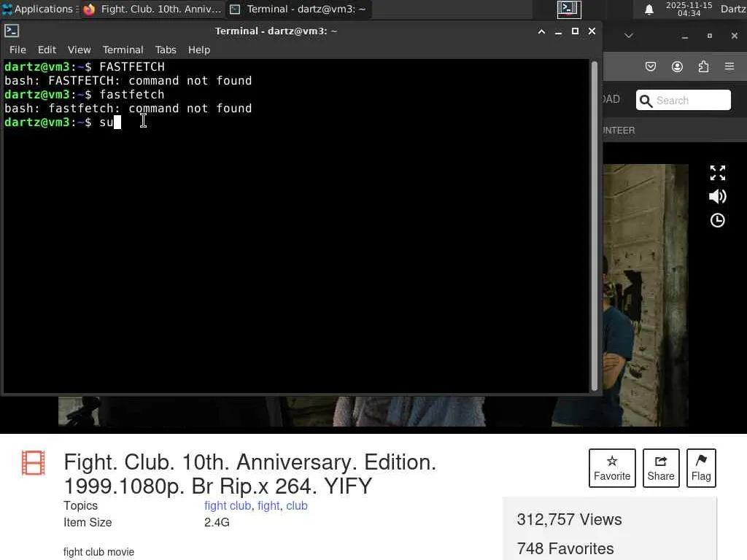The height and width of the screenshot is (560, 747).
Task: Open the 'fight' topic link
Action: click(268, 506)
